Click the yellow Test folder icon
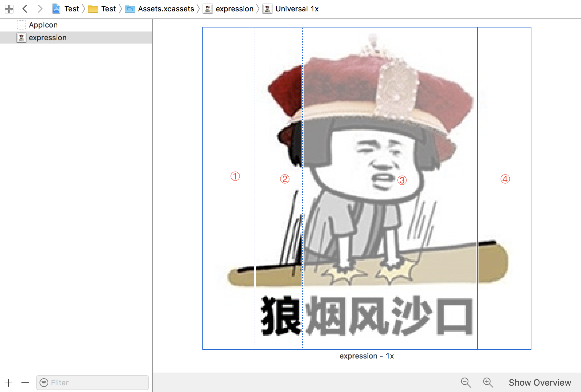This screenshot has height=392, width=581. [93, 9]
